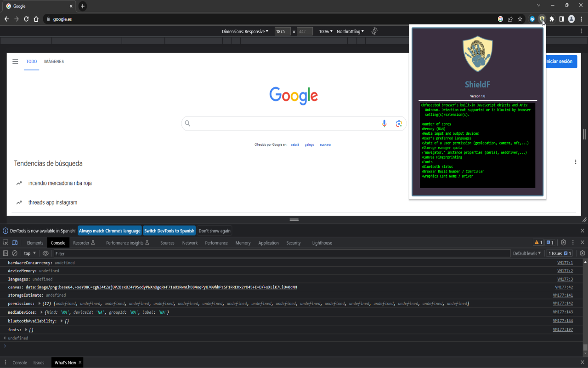Expand the mediaDevices object entry

click(42, 312)
